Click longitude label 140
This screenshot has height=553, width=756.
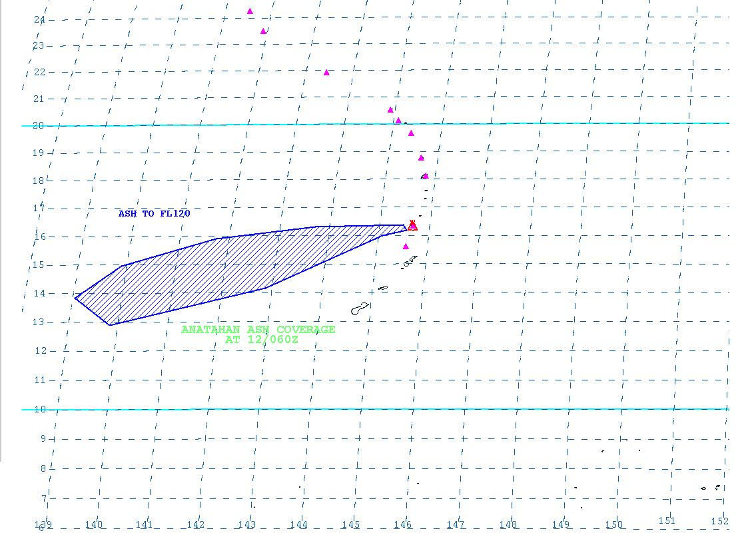click(94, 524)
